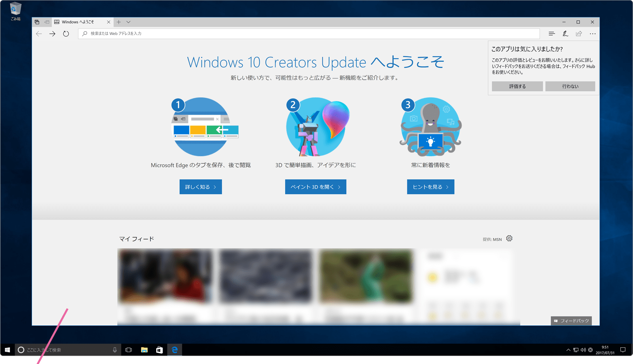Click the Windows 10 Creators Update heading
The height and width of the screenshot is (364, 633).
[316, 62]
